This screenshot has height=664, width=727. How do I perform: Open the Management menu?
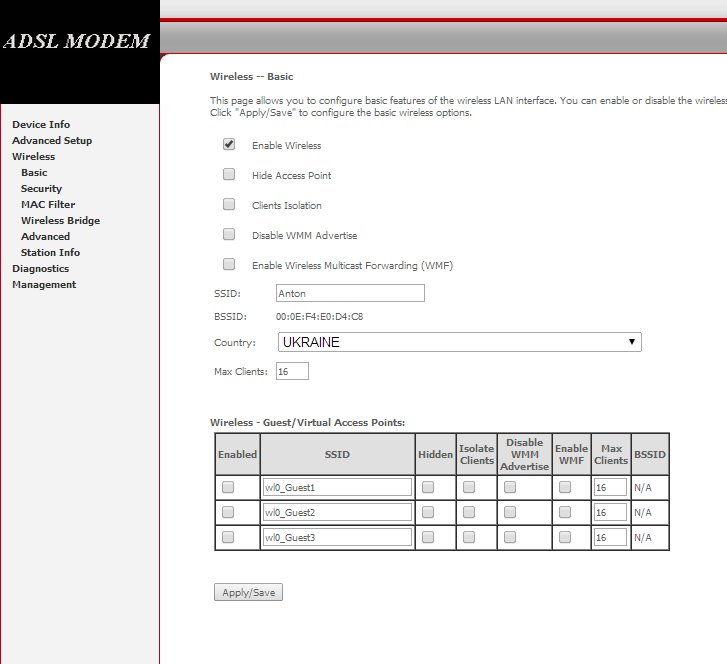[44, 285]
